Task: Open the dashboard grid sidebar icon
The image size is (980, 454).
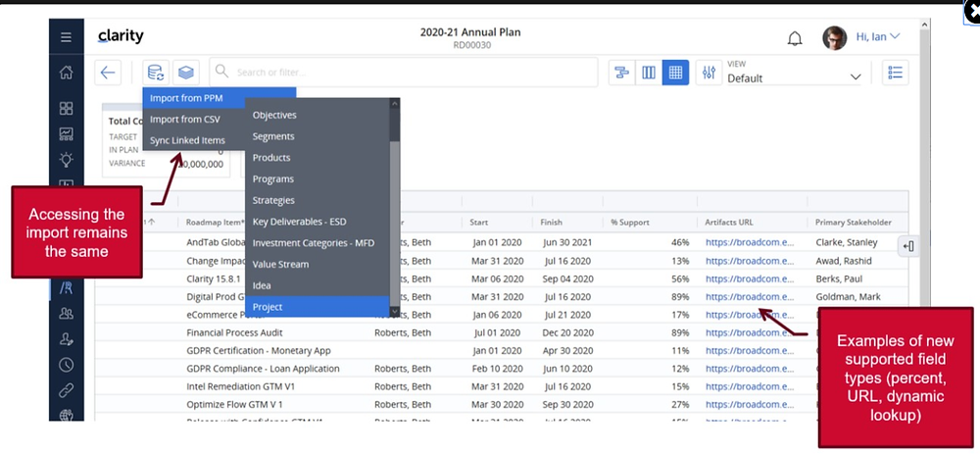Action: [x=66, y=108]
